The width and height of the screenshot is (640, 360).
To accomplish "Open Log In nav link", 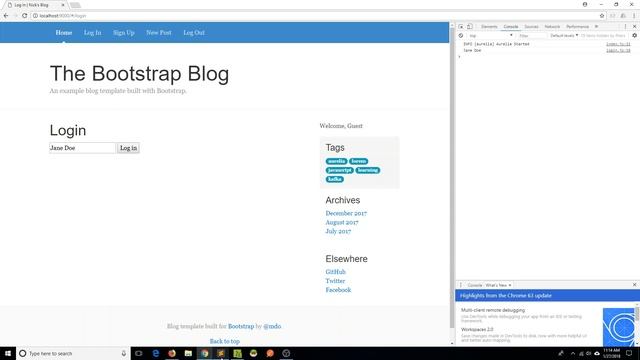I will (x=93, y=33).
